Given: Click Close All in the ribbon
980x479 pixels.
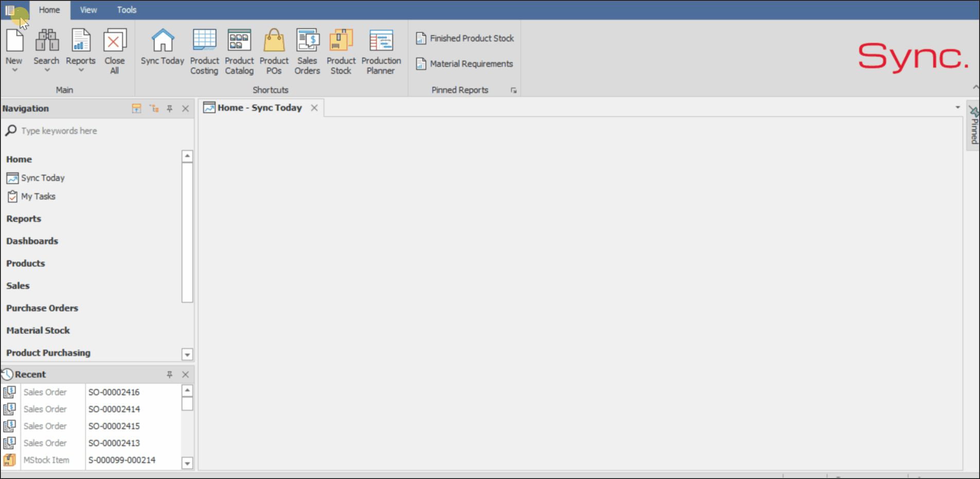Looking at the screenshot, I should click(x=115, y=51).
